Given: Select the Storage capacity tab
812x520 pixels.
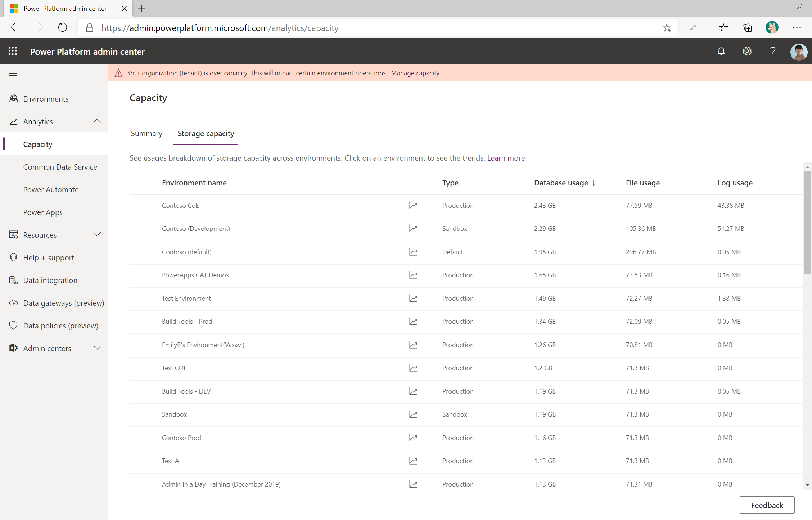Looking at the screenshot, I should click(206, 133).
